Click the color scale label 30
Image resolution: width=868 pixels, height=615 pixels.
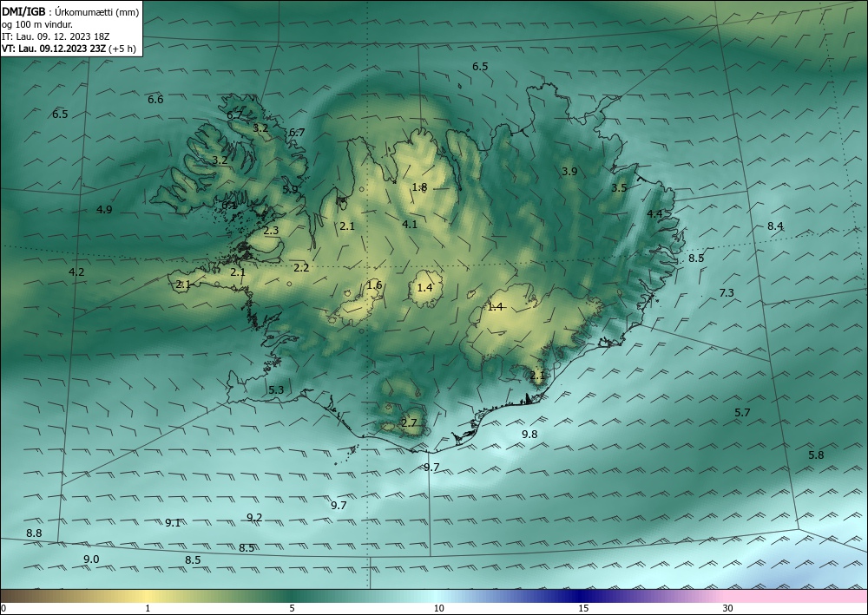[728, 609]
